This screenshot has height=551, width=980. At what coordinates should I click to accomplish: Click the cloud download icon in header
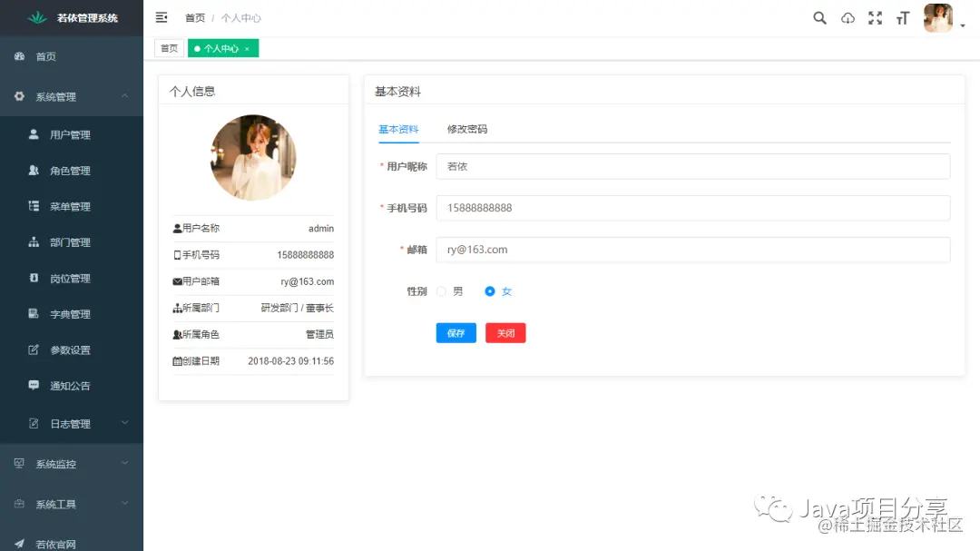coord(848,18)
